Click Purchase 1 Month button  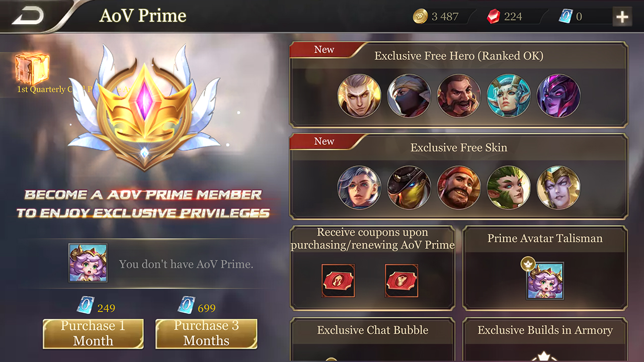93,333
